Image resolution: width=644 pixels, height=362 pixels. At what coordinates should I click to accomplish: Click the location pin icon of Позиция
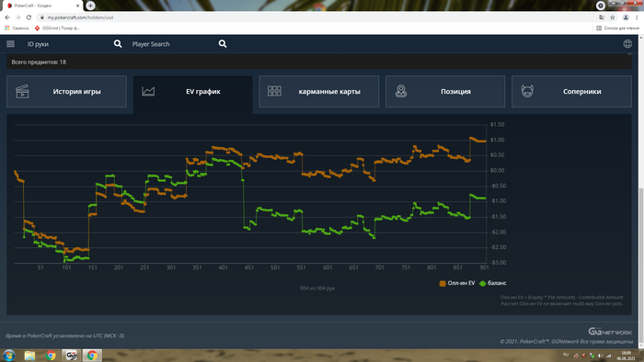point(401,91)
